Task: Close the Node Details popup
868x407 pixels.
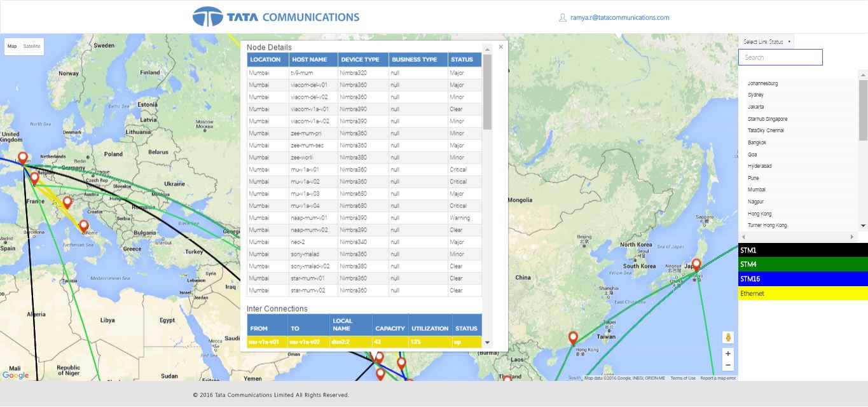Action: click(500, 46)
